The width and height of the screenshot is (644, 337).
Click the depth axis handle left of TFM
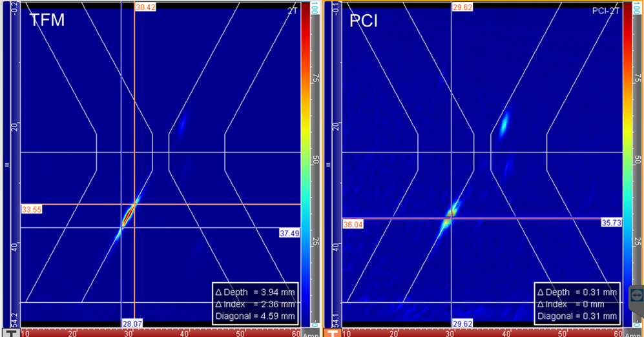(6, 165)
